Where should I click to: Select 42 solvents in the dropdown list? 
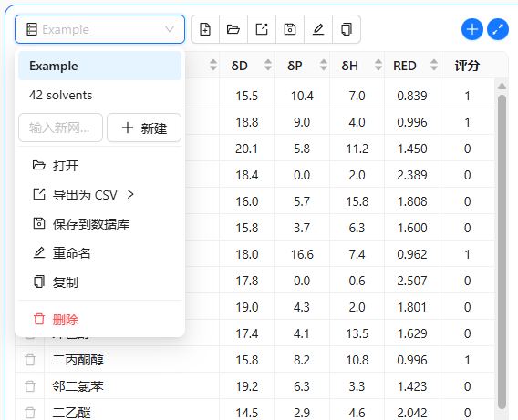tap(99, 95)
